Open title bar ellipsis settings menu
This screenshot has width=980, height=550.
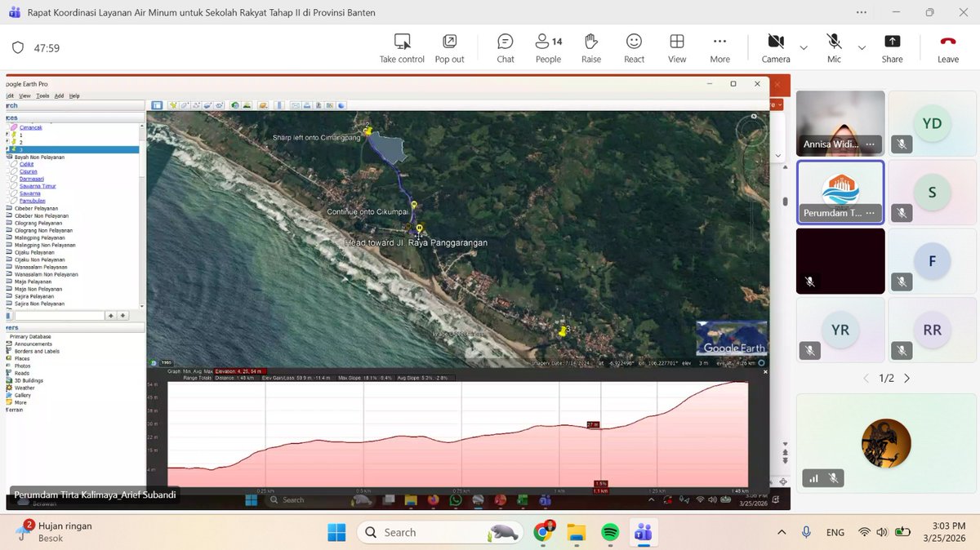pos(862,13)
